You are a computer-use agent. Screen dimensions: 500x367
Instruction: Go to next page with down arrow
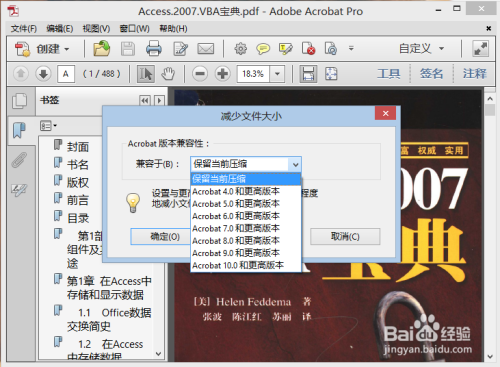pyautogui.click(x=43, y=73)
